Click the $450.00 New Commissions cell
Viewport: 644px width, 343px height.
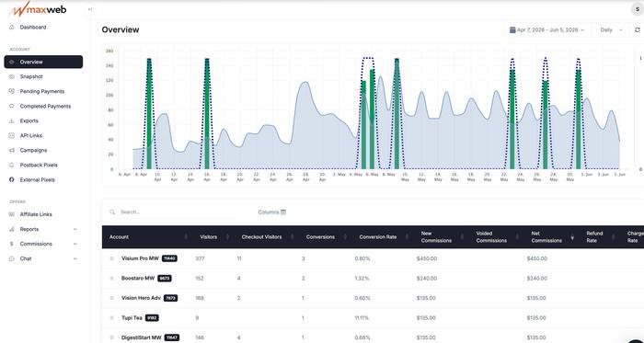point(426,258)
